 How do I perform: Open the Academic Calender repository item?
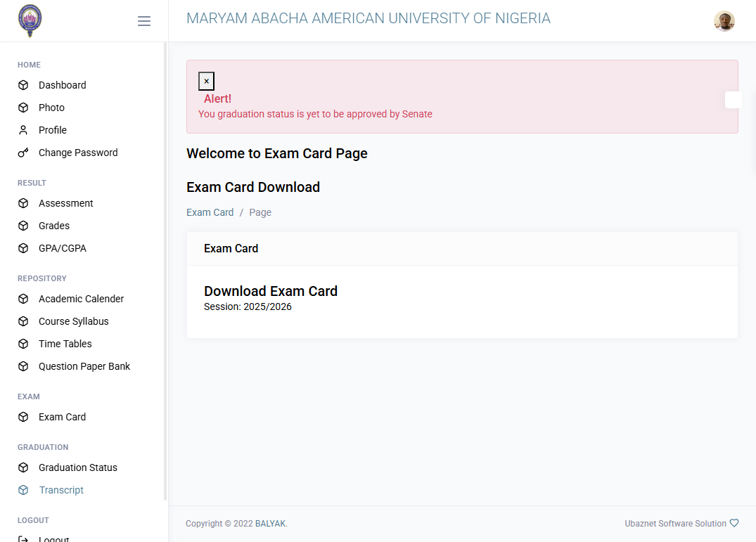coord(81,299)
